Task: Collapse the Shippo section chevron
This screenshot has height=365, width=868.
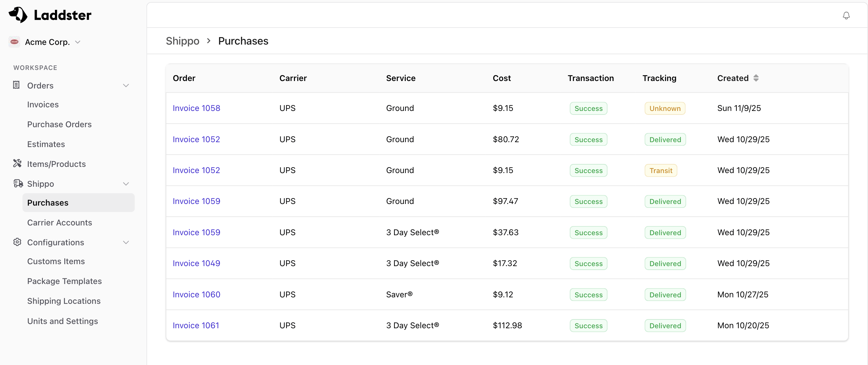Action: coord(126,184)
